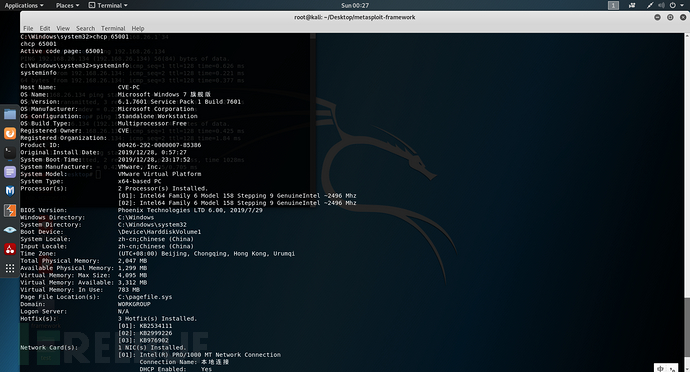Click processor entry [02] Intel64 Family 6
This screenshot has width=690, height=372.
click(237, 203)
